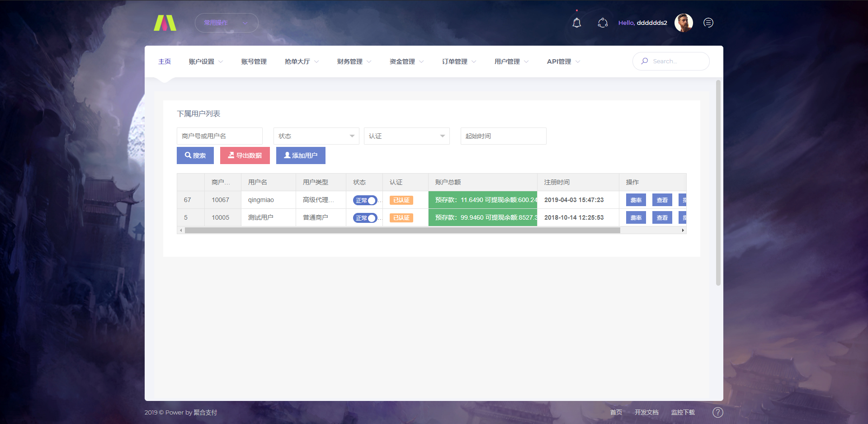
Task: Click the 商户号或用户名 input field
Action: [220, 136]
